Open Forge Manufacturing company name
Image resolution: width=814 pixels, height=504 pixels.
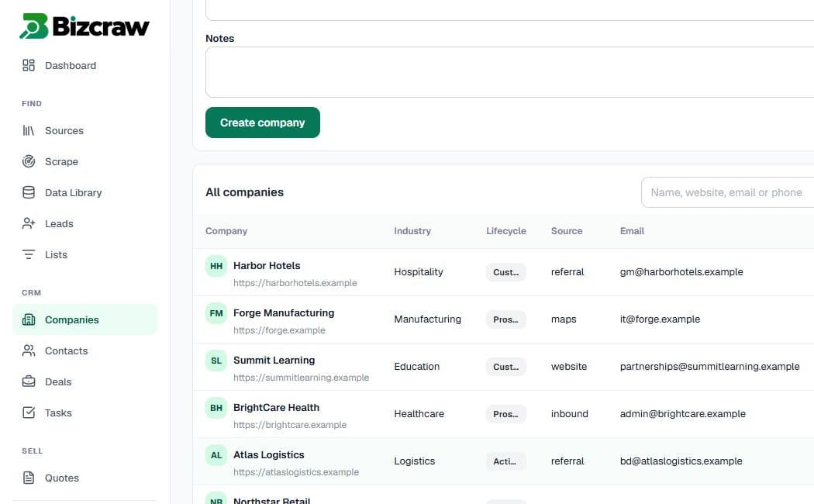(x=284, y=312)
